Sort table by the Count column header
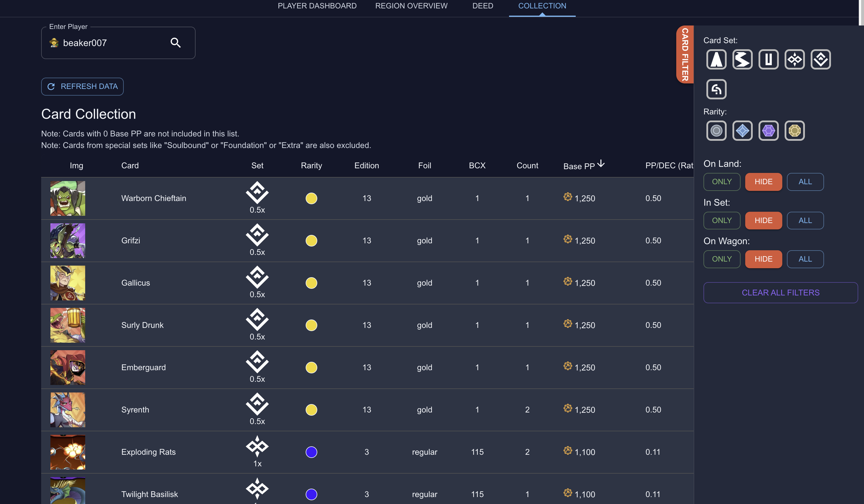Screen dimensions: 864x504 click(x=527, y=166)
